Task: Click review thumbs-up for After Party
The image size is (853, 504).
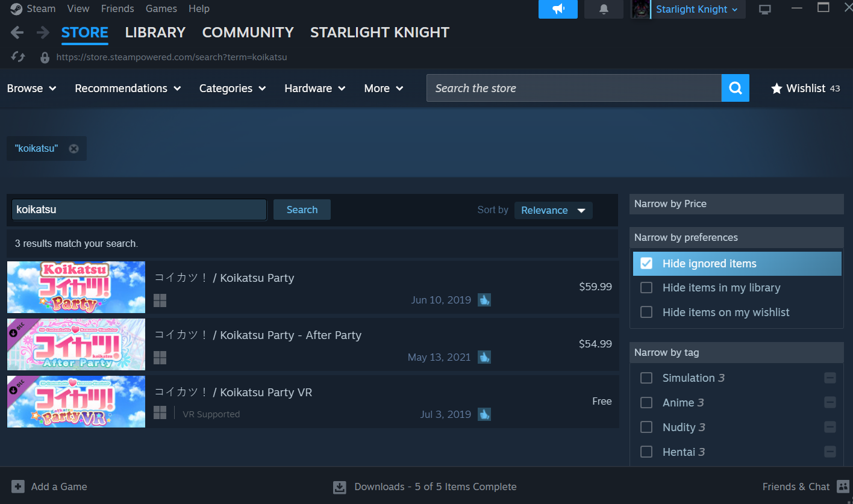Action: pos(484,357)
